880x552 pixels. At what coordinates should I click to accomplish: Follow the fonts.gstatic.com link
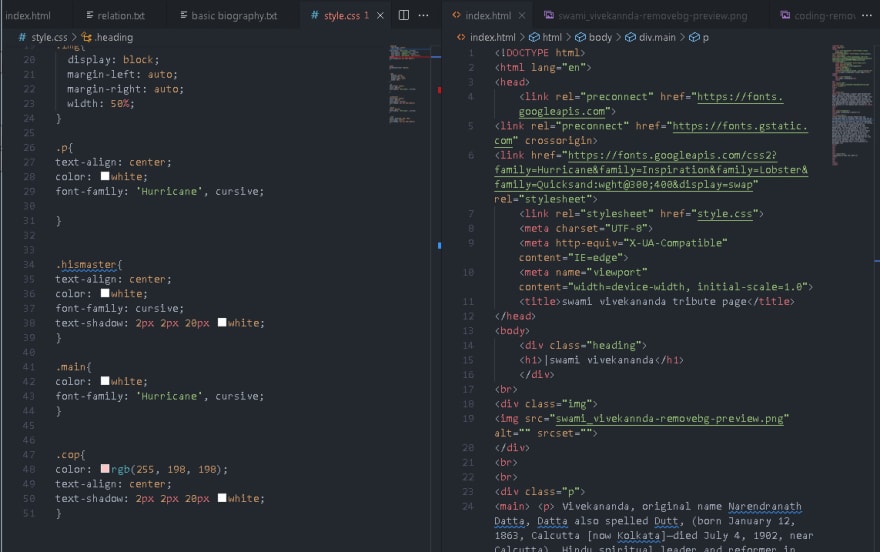click(651, 133)
